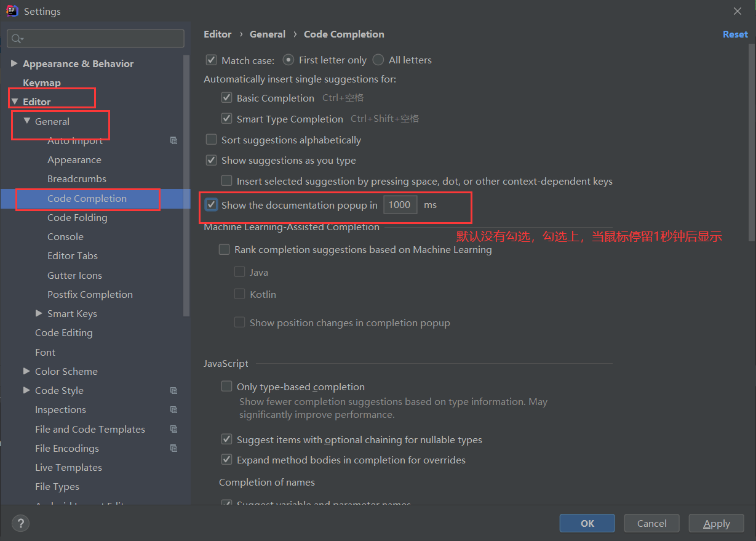Click the General breadcrumb
Image resolution: width=756 pixels, height=541 pixels.
click(268, 34)
